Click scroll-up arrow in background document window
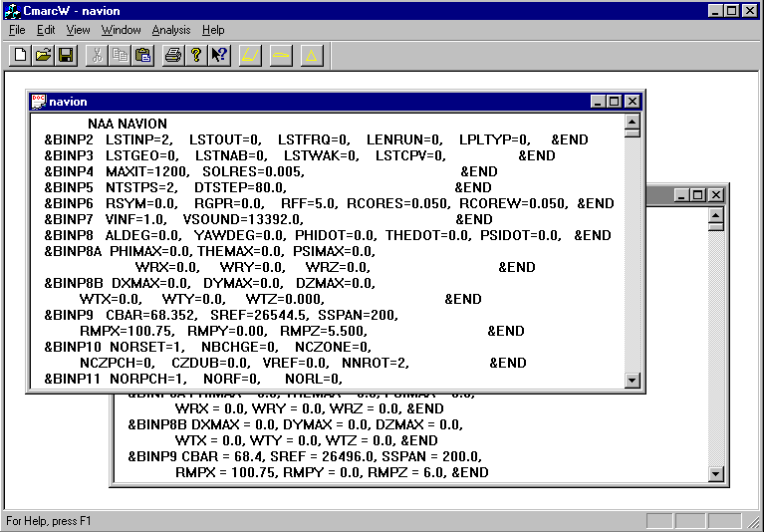Image resolution: width=764 pixels, height=532 pixels. pos(716,215)
